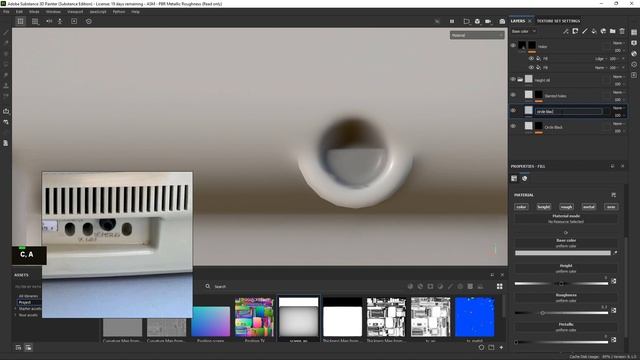
Task: Add a smart material with the sphere icon
Action: click(603, 31)
